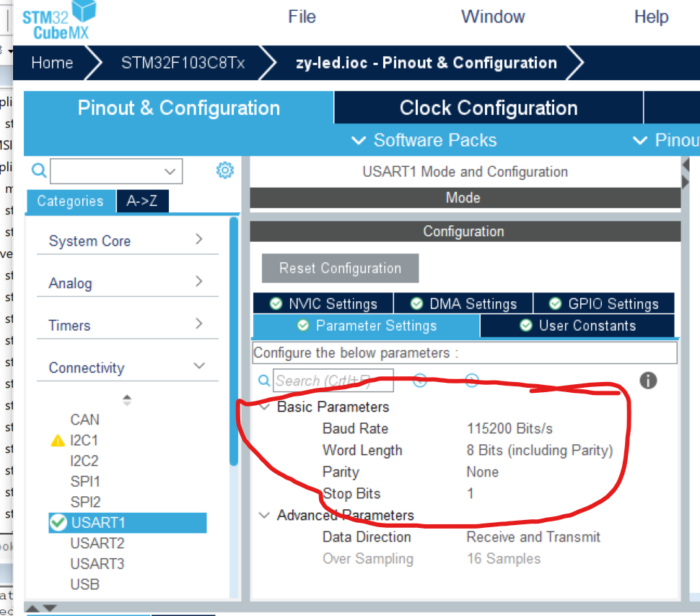Click the 115200 Bits/s baud rate value
The width and height of the screenshot is (700, 616).
coord(509,428)
